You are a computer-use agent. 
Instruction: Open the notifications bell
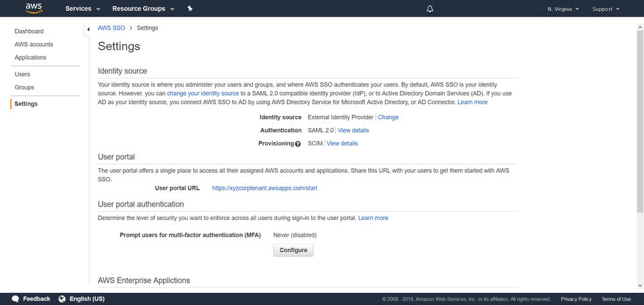tap(430, 9)
